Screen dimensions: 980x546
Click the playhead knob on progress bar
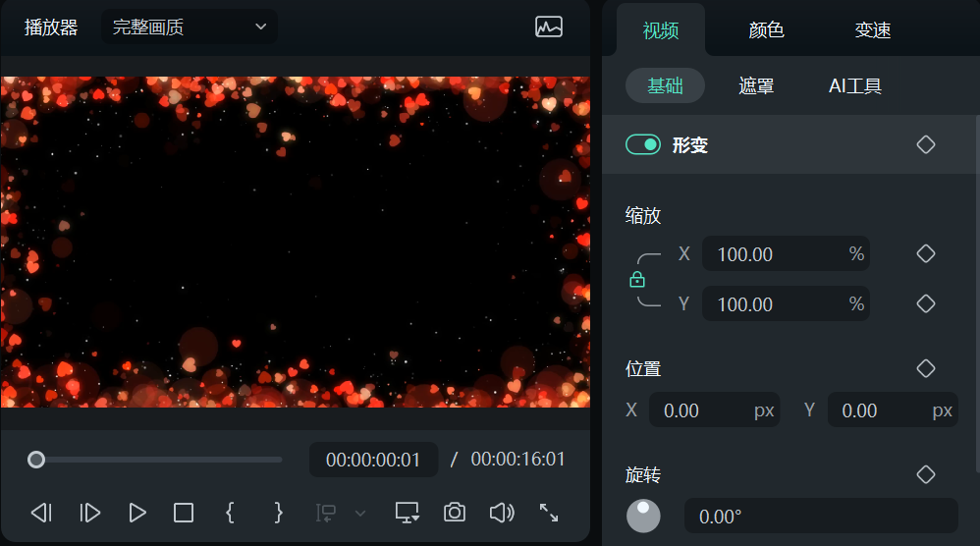(36, 460)
